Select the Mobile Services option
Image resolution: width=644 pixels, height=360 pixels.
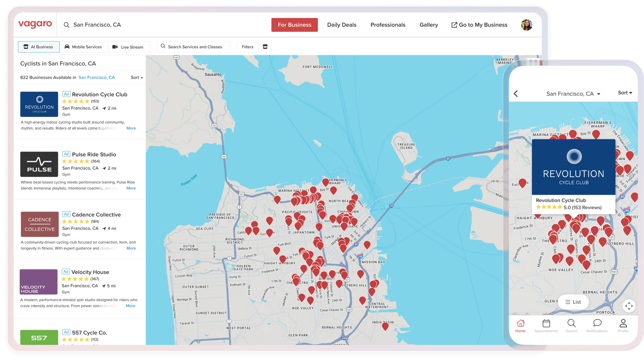pos(84,47)
